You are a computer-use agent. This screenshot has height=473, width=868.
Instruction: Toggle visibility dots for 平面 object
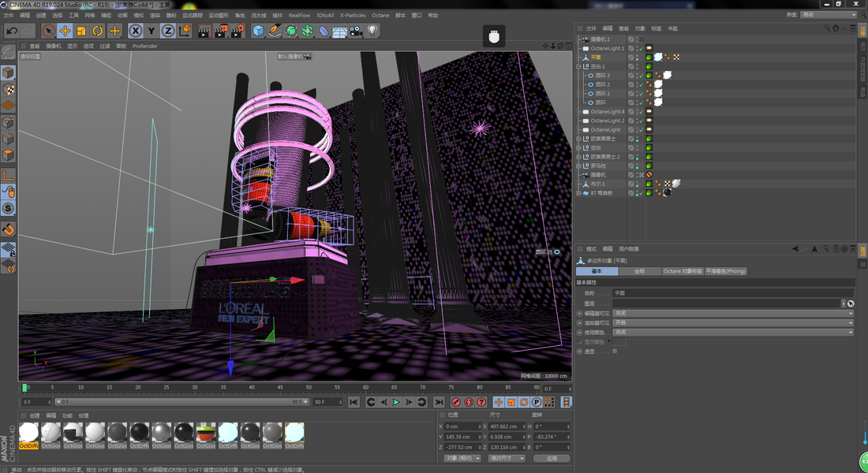coord(637,58)
